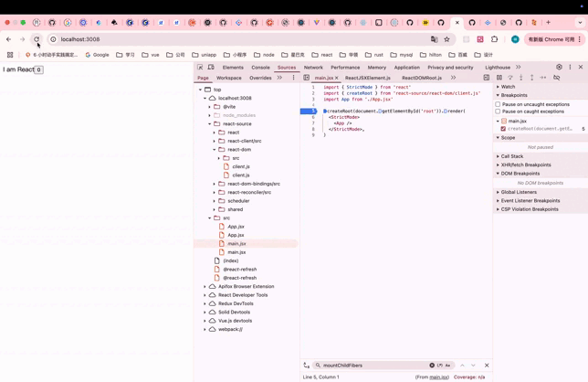Close the in-file search bar
Image resolution: width=588 pixels, height=382 pixels.
click(487, 366)
